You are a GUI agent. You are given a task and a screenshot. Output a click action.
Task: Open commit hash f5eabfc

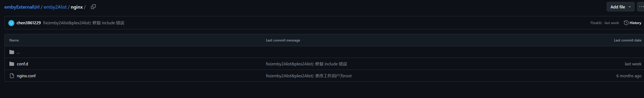click(x=596, y=23)
